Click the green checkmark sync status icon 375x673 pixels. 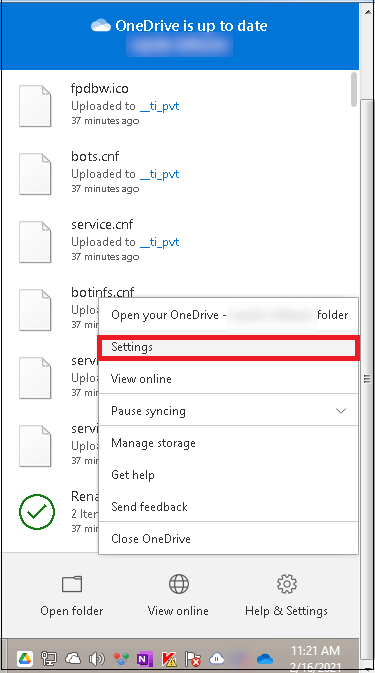tap(37, 512)
